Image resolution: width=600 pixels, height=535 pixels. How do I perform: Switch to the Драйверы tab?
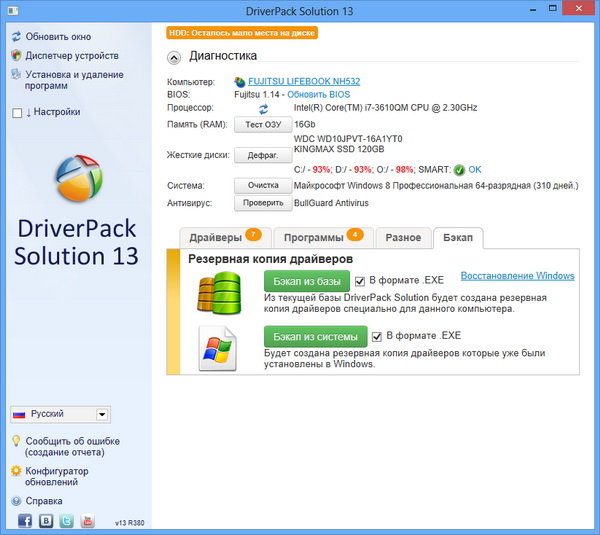coord(223,238)
